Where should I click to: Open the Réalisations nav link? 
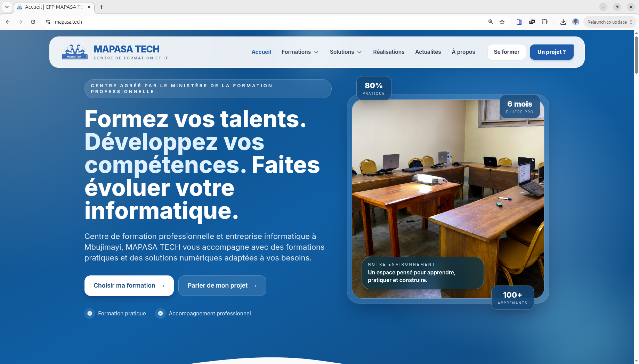point(389,52)
